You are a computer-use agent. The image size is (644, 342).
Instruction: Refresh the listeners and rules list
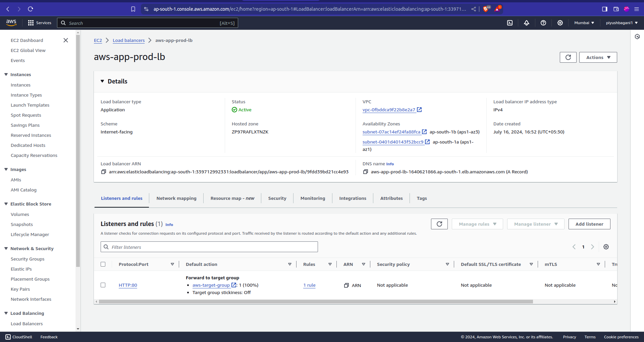click(x=439, y=224)
